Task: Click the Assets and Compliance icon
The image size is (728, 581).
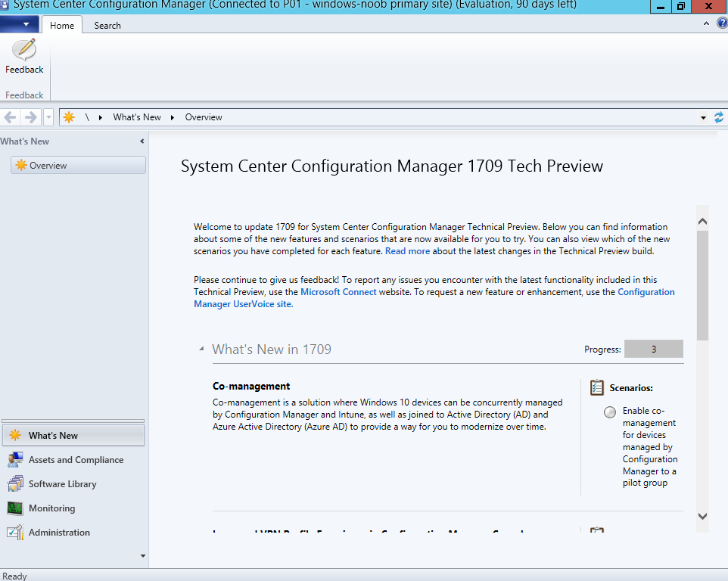Action: click(x=15, y=459)
